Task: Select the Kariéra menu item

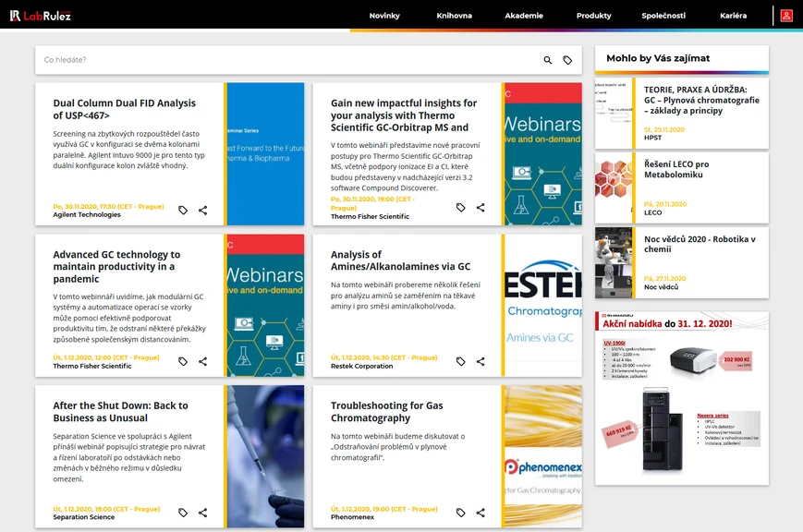Action: pyautogui.click(x=734, y=15)
